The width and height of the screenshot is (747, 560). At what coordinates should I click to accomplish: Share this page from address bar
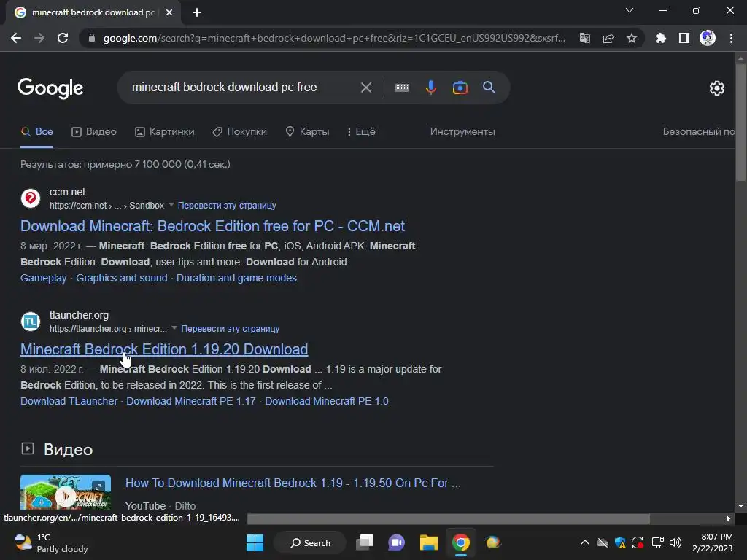(608, 38)
